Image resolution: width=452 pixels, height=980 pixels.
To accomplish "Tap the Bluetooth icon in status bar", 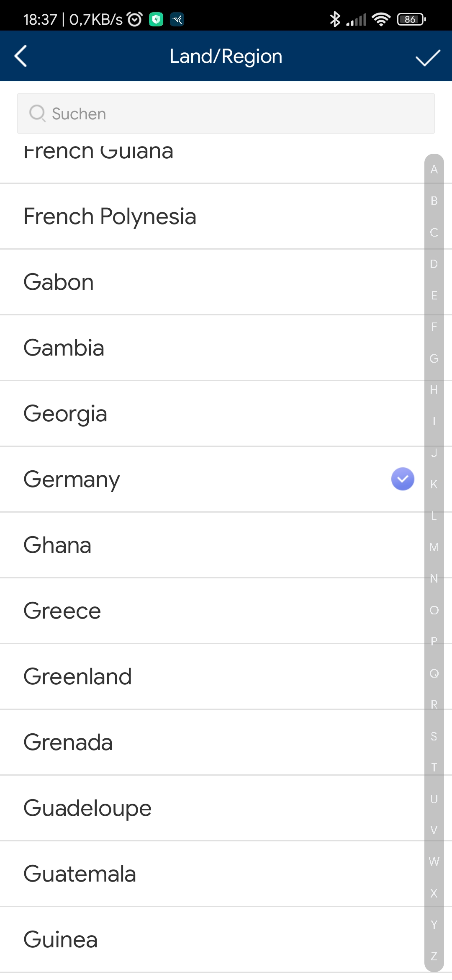I will [335, 19].
